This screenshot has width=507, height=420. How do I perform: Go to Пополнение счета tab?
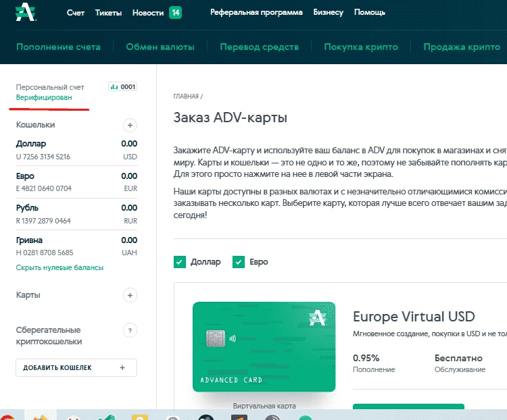coord(58,47)
